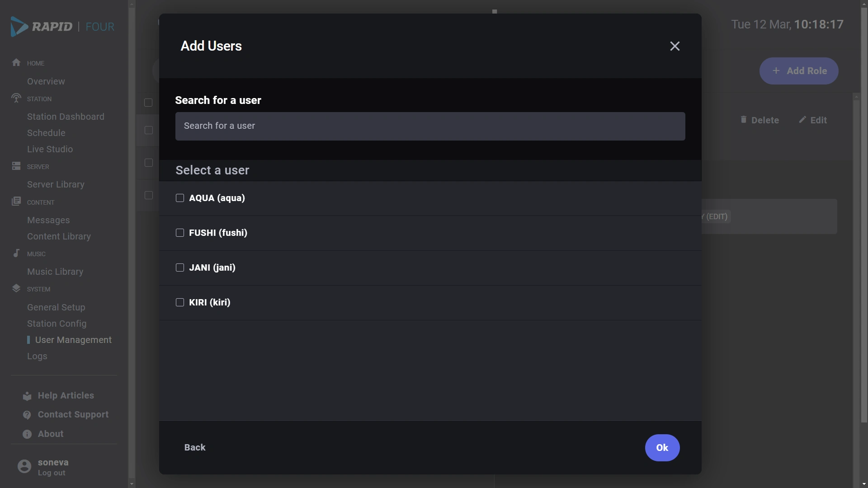The width and height of the screenshot is (868, 488).
Task: Click the Home section house icon
Action: click(16, 62)
